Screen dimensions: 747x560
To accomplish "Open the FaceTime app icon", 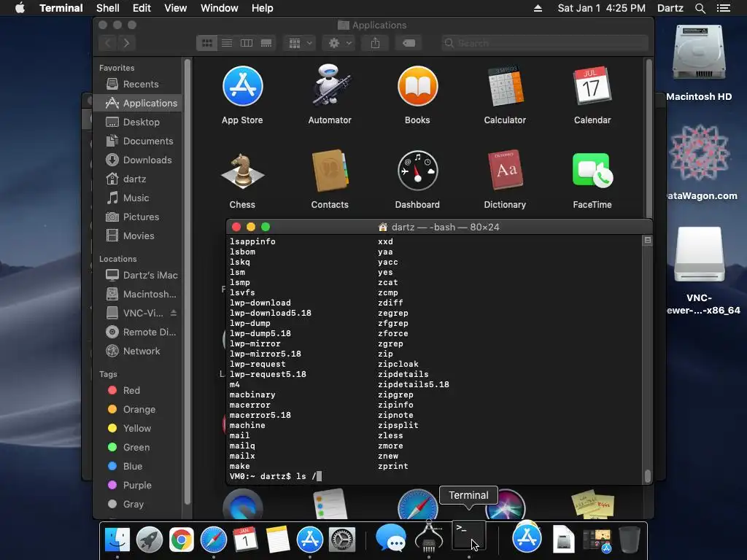I will tap(592, 171).
